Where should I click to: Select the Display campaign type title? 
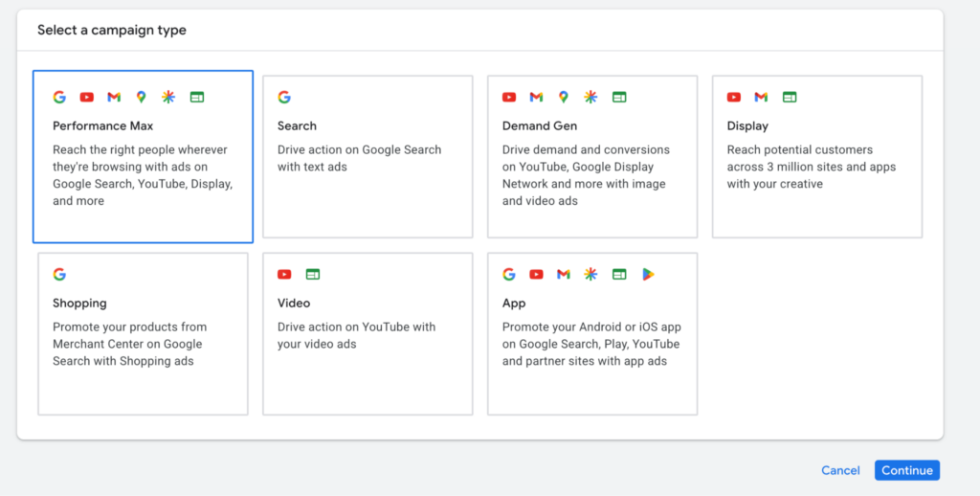tap(747, 125)
